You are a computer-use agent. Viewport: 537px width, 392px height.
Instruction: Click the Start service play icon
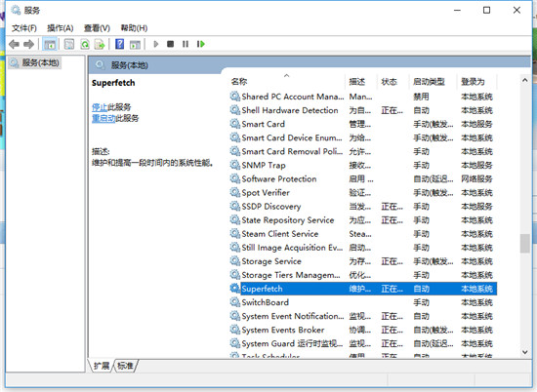tap(156, 44)
